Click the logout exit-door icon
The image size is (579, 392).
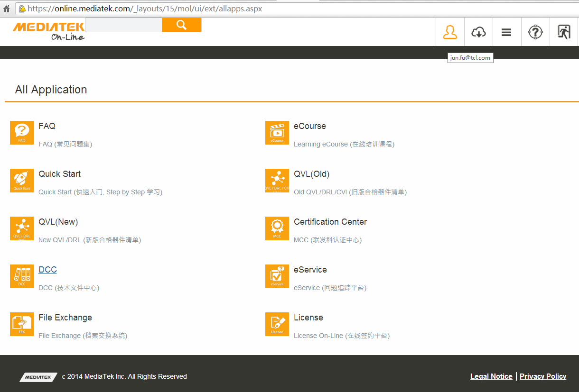564,32
